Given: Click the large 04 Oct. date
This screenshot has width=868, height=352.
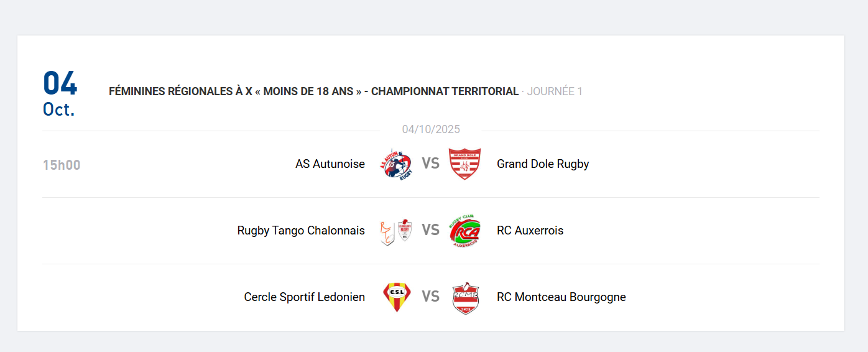Looking at the screenshot, I should click(60, 93).
